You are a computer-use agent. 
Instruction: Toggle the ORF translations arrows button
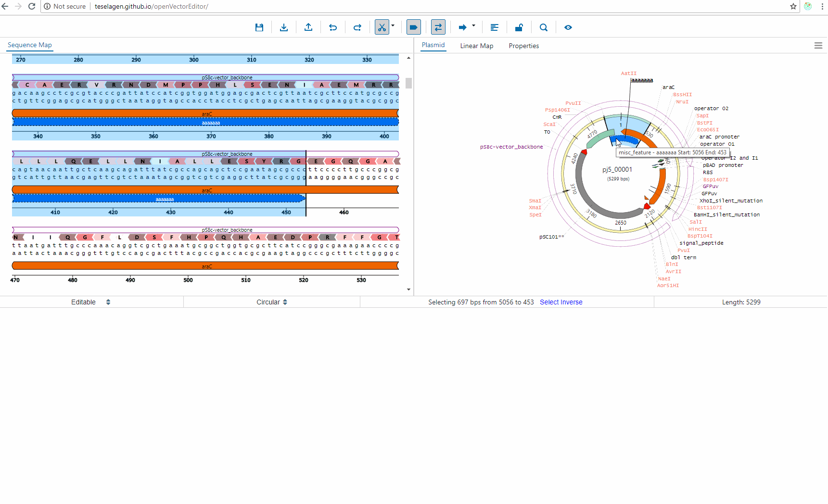coord(438,27)
